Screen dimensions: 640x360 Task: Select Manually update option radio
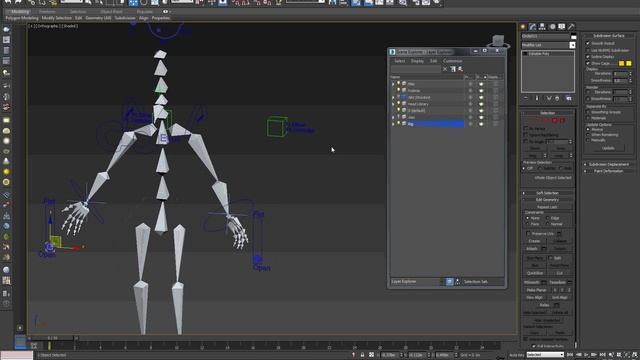click(588, 140)
